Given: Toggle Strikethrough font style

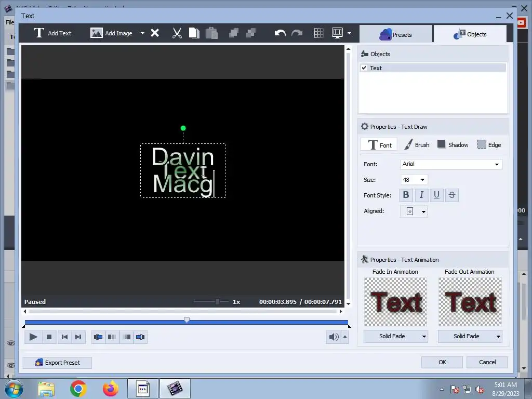Looking at the screenshot, I should coord(452,195).
